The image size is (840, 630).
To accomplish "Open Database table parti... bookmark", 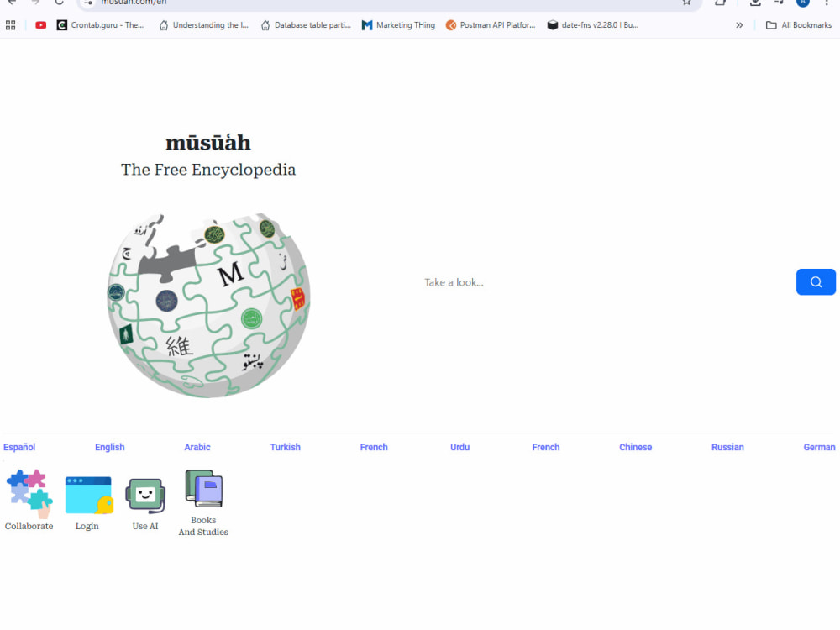I will 306,25.
